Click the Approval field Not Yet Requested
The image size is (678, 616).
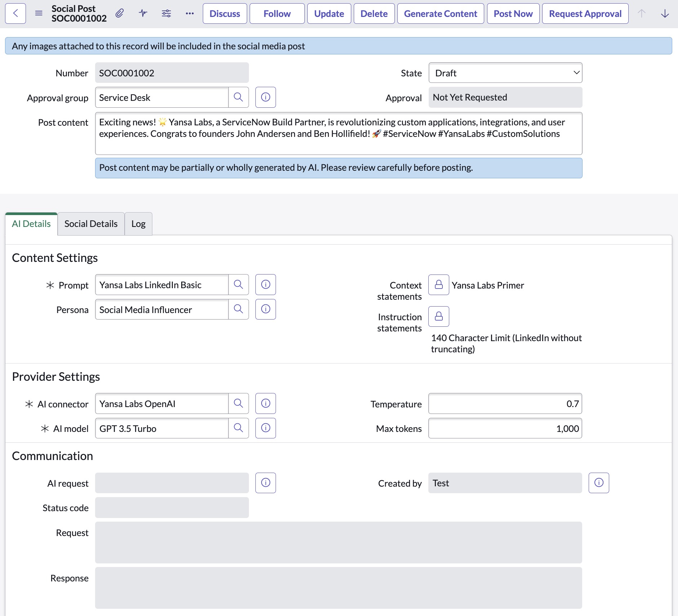tap(505, 97)
